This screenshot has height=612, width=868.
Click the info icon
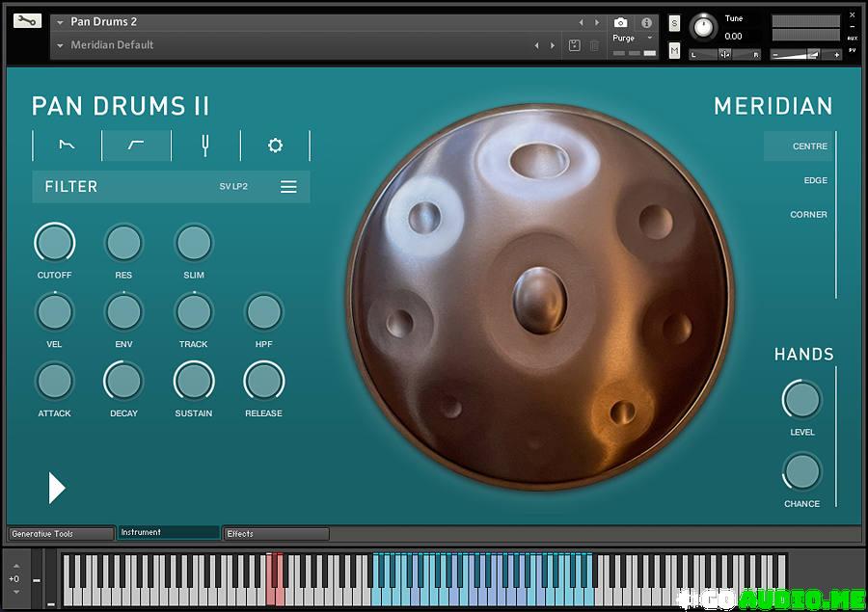[646, 23]
